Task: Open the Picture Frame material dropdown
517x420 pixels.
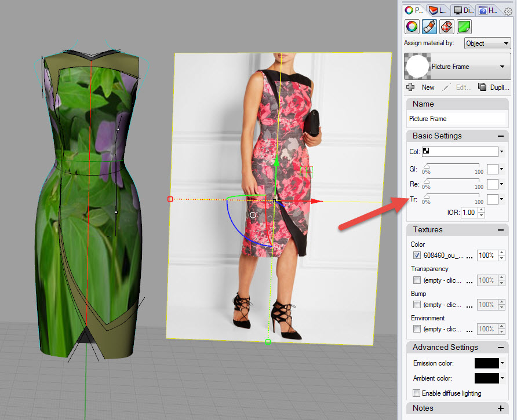Action: tap(502, 67)
